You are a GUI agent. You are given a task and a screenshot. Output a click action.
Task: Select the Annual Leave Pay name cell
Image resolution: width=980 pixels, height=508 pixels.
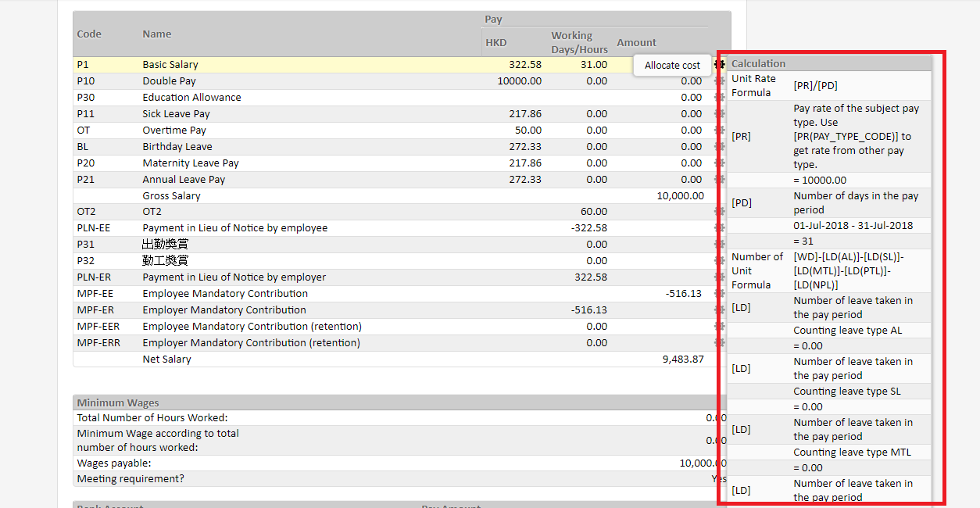(x=184, y=180)
